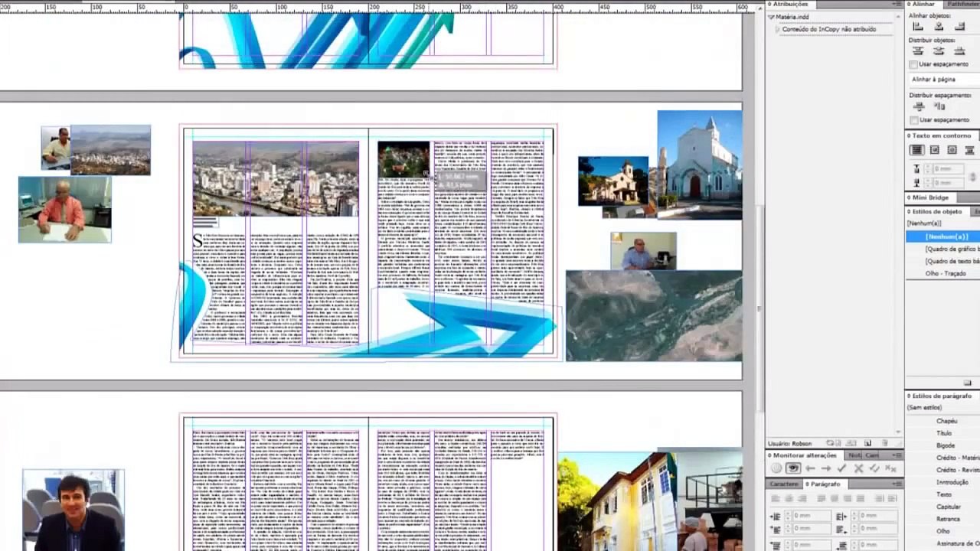The width and height of the screenshot is (980, 551).
Task: Align horizontal centers in Alinhar panel
Action: (x=939, y=27)
